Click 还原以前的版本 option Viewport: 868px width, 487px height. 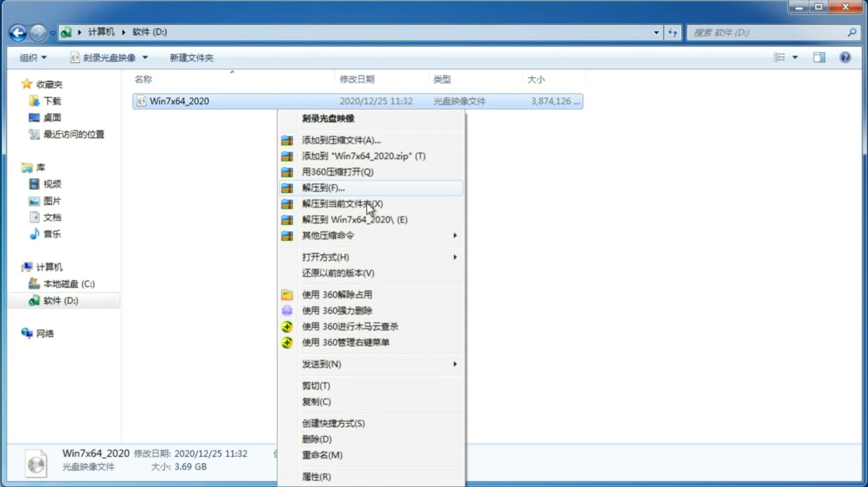[x=338, y=273]
